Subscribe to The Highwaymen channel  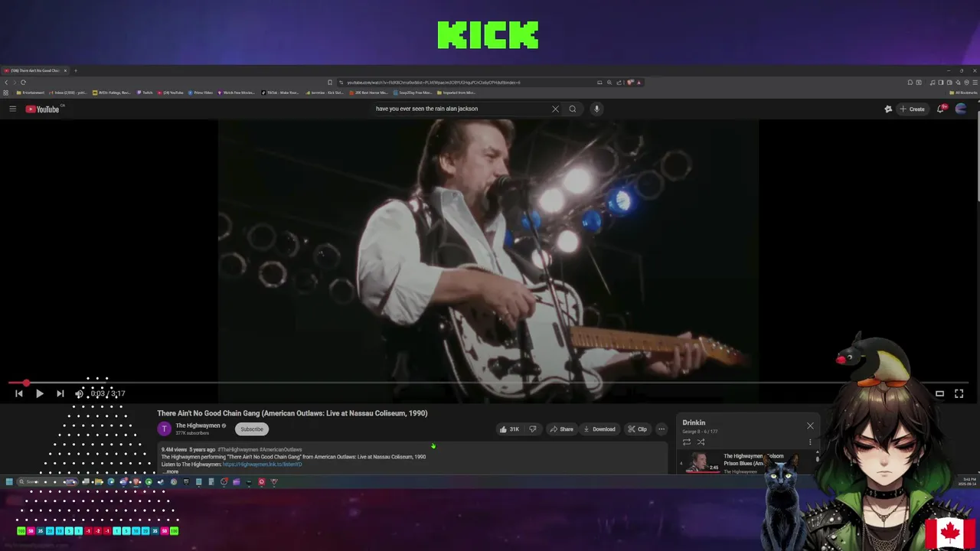pyautogui.click(x=252, y=429)
